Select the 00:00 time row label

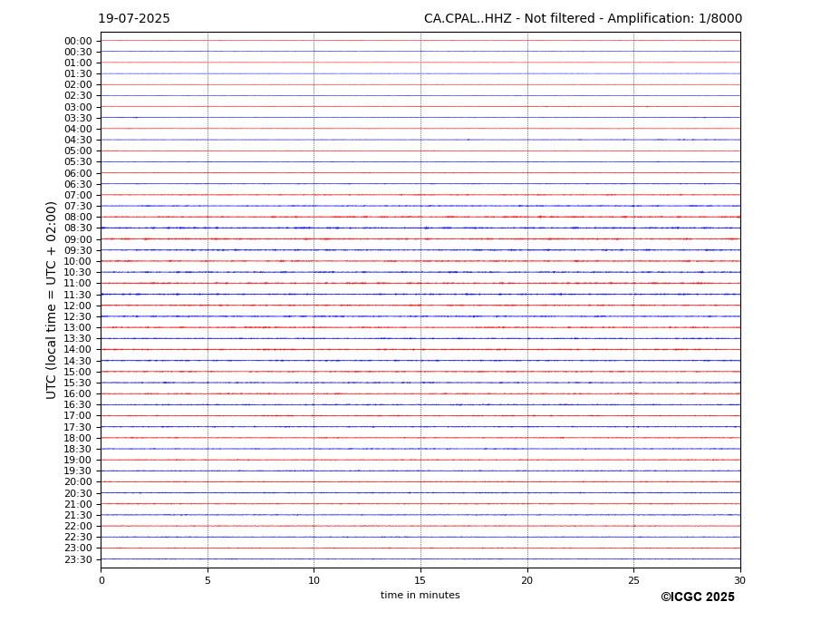point(78,42)
